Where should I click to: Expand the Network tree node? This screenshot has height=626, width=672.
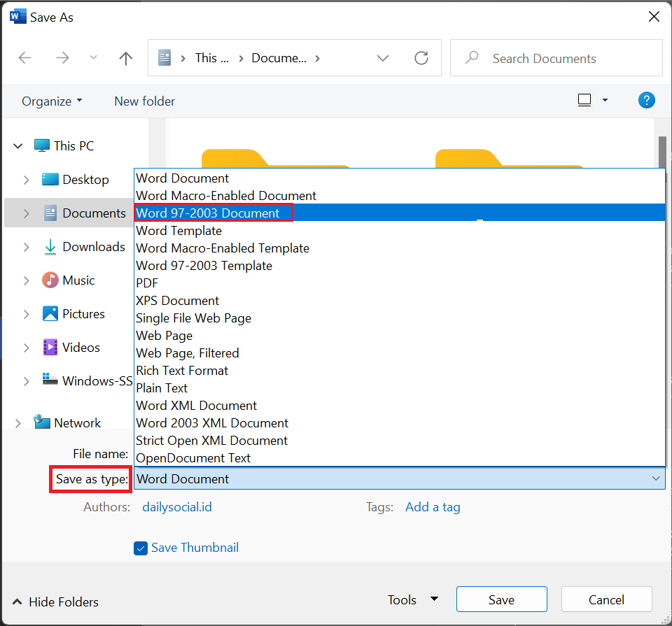[18, 423]
